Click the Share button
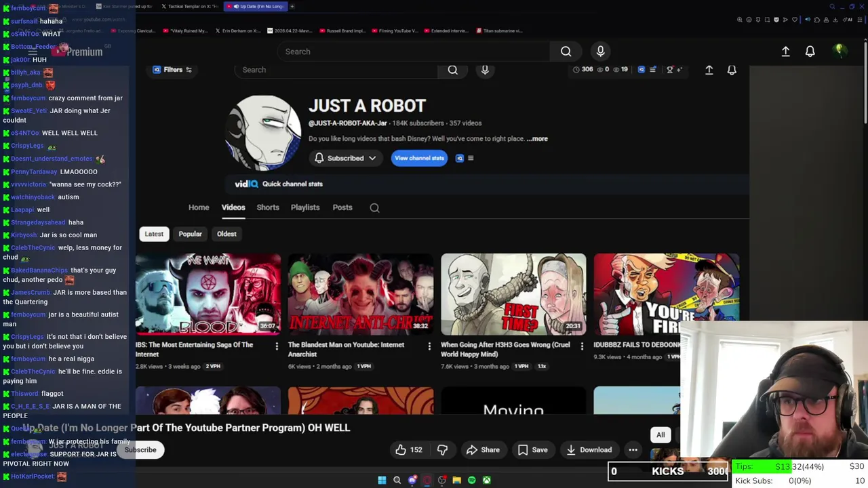868x488 pixels. [483, 450]
